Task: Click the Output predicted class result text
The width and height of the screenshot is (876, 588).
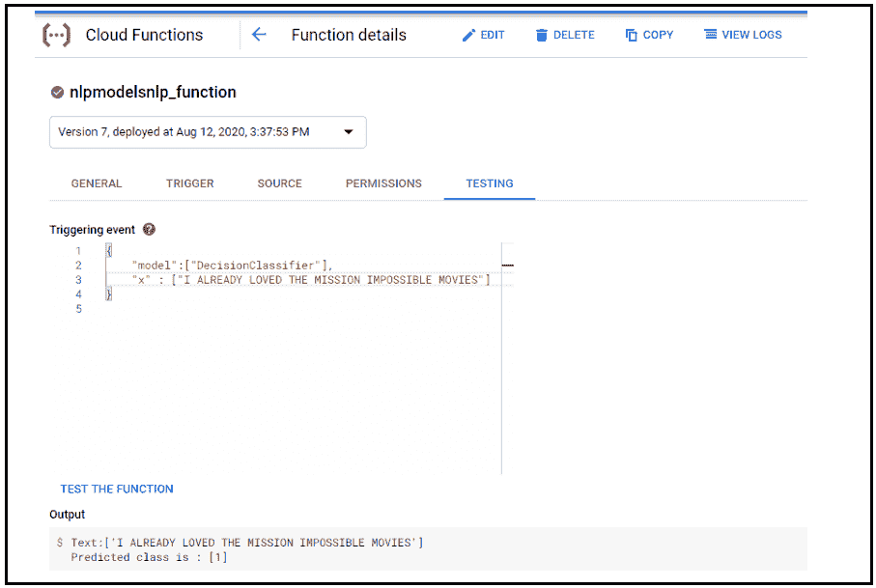Action: pyautogui.click(x=150, y=557)
